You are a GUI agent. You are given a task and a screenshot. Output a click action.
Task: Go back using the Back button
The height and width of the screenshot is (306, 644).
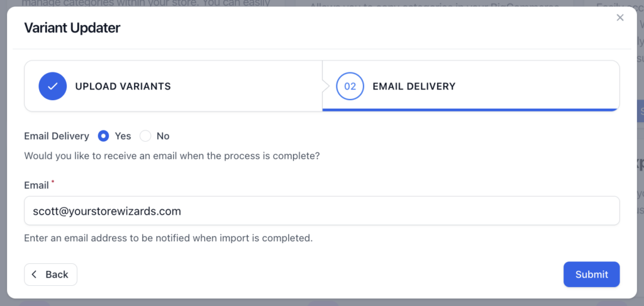tap(50, 275)
